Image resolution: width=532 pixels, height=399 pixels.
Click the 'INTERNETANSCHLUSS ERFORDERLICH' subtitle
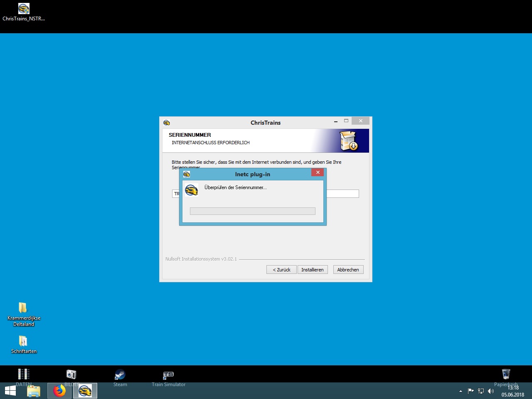(211, 143)
